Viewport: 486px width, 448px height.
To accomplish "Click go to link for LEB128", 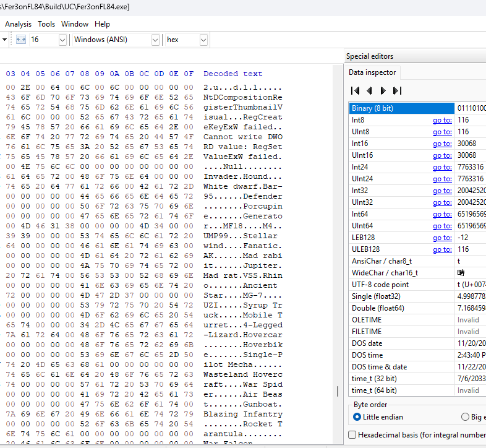I will [442, 238].
